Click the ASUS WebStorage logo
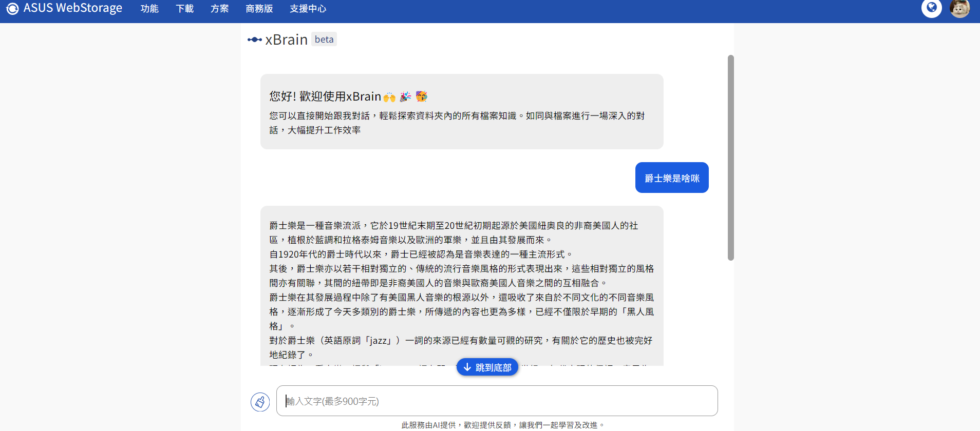The image size is (980, 431). click(65, 8)
